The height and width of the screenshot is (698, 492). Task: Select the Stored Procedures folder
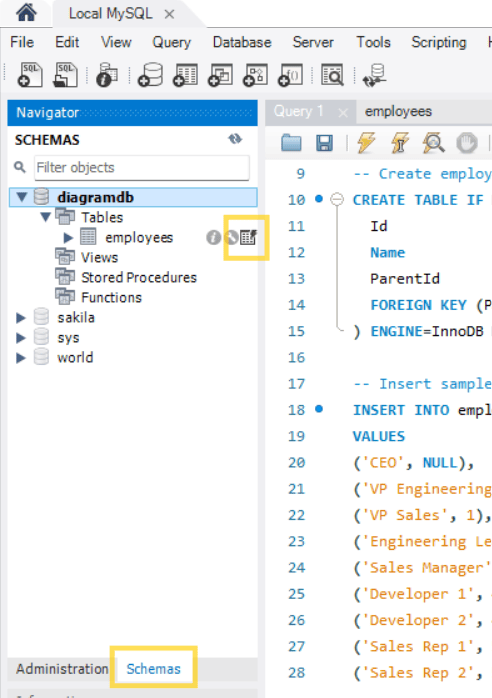138,277
